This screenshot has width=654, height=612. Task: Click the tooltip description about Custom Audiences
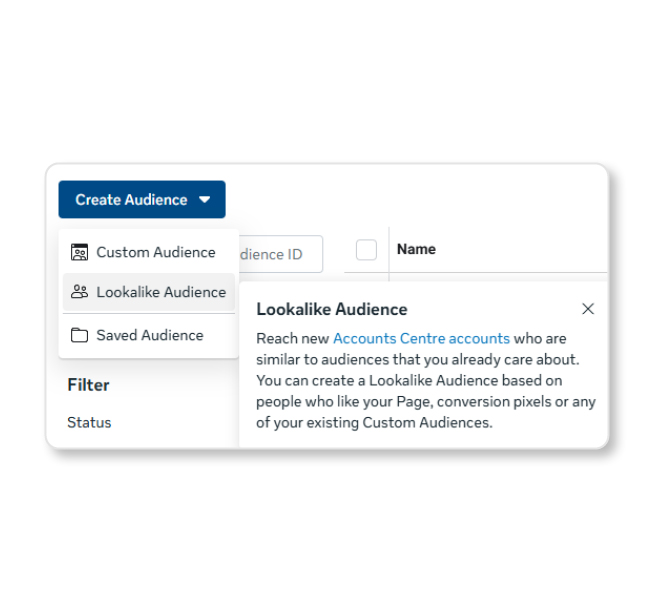(x=426, y=380)
